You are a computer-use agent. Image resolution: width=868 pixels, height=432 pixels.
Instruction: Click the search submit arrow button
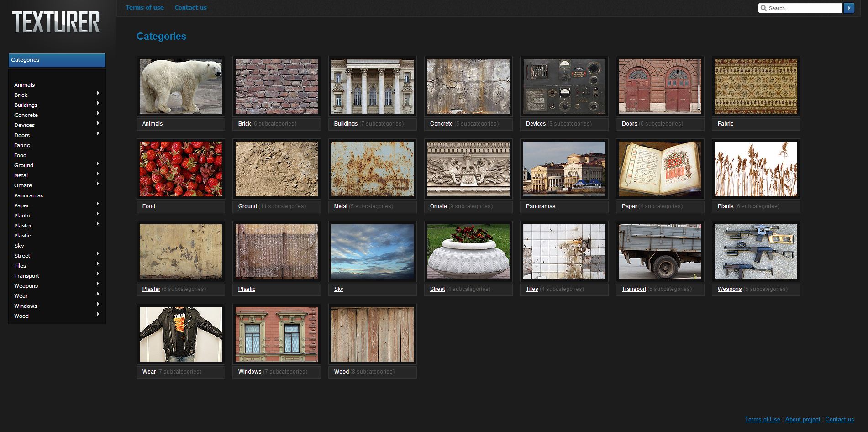(x=849, y=8)
